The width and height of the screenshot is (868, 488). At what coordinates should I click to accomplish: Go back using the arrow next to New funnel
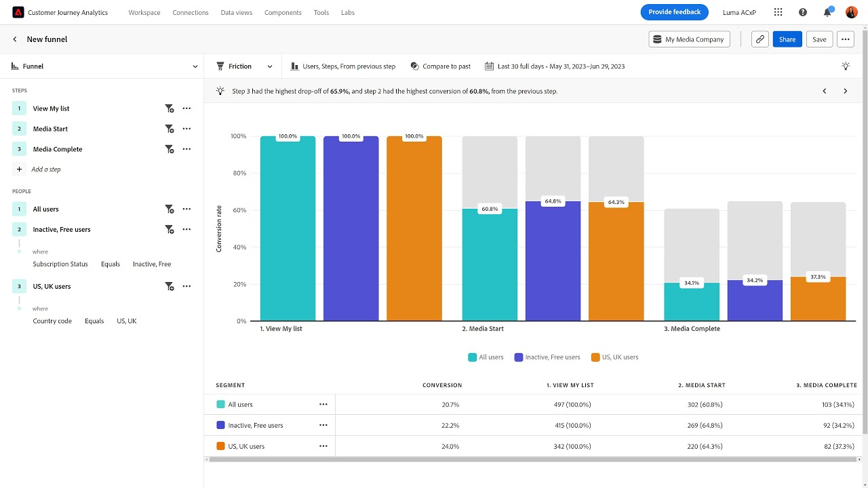[15, 39]
